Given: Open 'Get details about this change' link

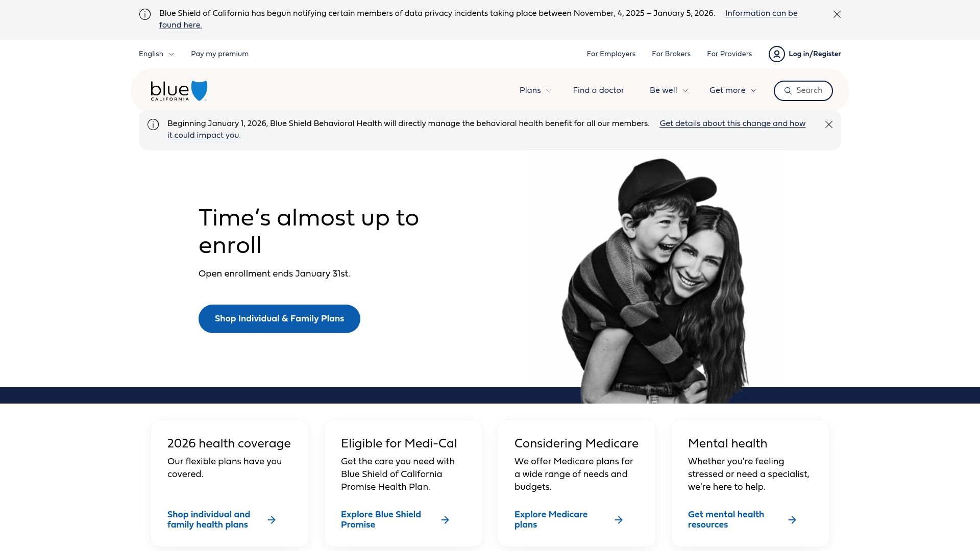Looking at the screenshot, I should 732,123.
